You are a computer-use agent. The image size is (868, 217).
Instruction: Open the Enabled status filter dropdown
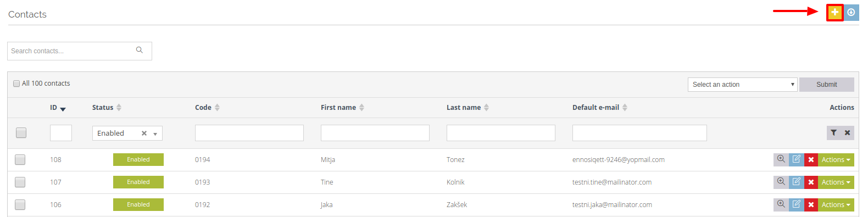point(127,133)
